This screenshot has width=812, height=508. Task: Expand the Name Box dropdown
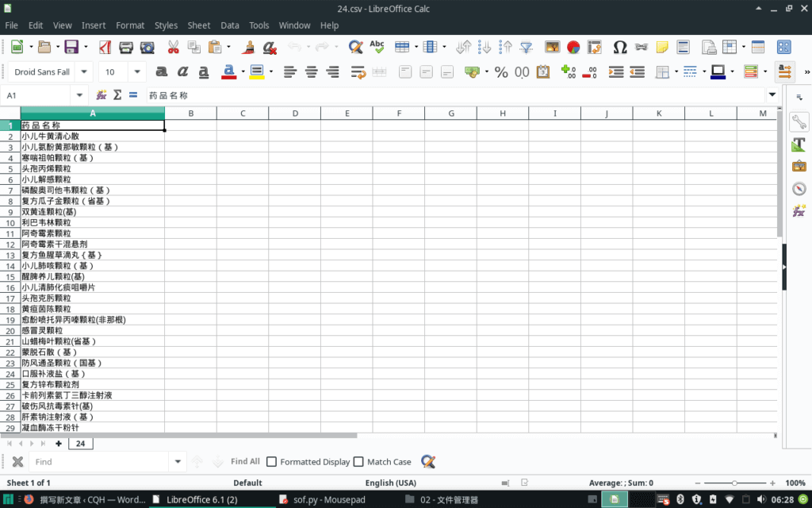pyautogui.click(x=79, y=95)
